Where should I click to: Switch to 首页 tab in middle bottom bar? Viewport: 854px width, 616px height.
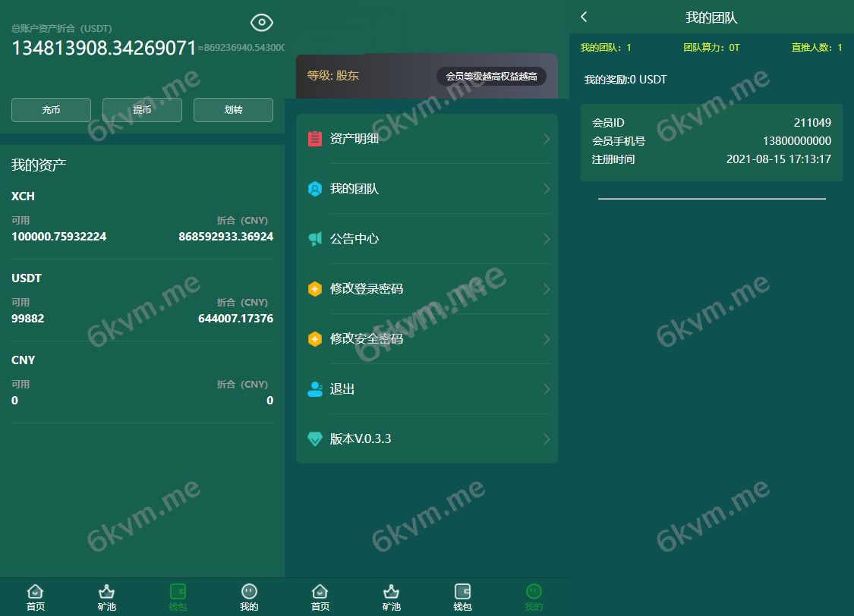coord(320,597)
